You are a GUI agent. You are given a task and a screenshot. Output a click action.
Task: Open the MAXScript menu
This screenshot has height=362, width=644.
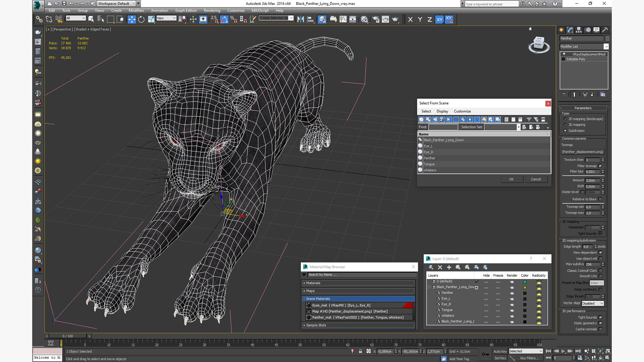260,10
